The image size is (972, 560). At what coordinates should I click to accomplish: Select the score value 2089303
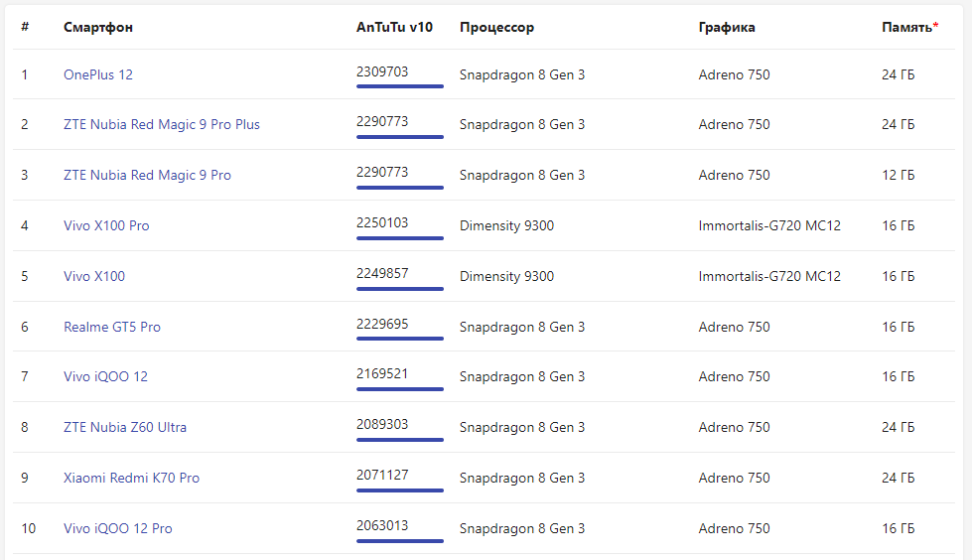click(382, 424)
